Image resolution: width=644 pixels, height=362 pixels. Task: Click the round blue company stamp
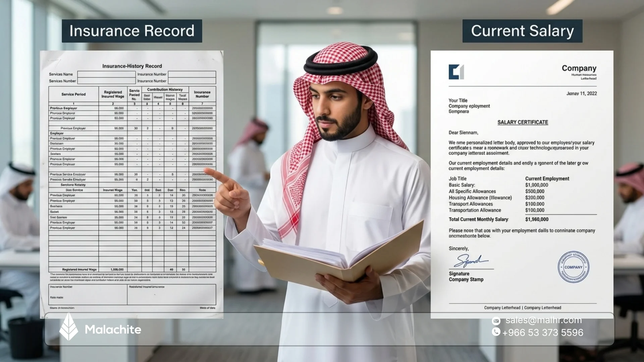pyautogui.click(x=573, y=267)
